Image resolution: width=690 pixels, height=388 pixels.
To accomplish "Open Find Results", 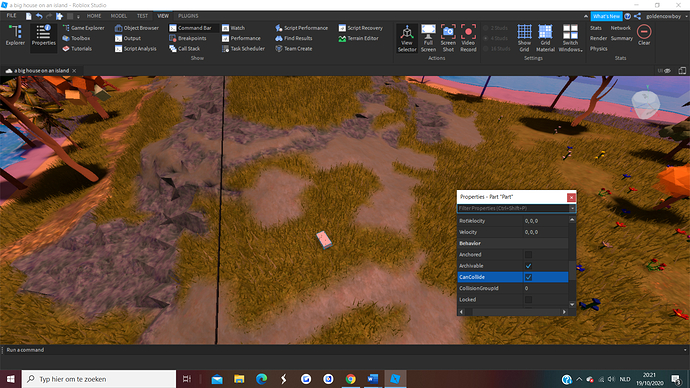I will coord(294,38).
